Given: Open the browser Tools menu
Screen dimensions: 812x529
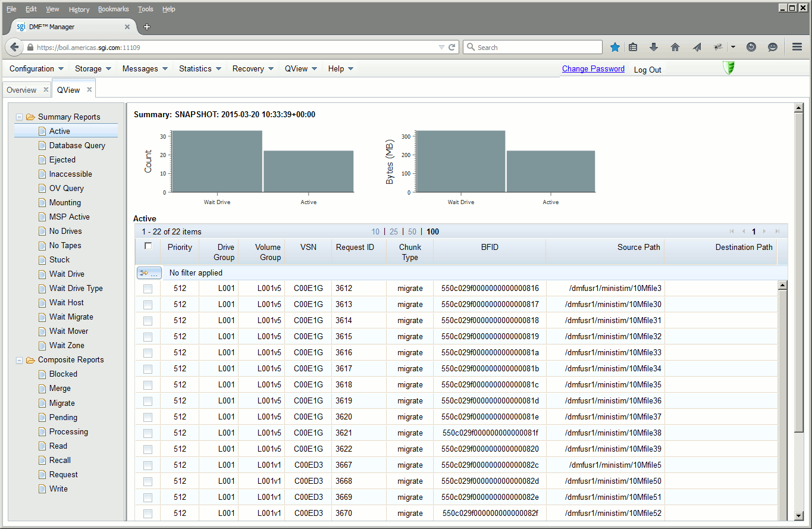Looking at the screenshot, I should tap(146, 9).
